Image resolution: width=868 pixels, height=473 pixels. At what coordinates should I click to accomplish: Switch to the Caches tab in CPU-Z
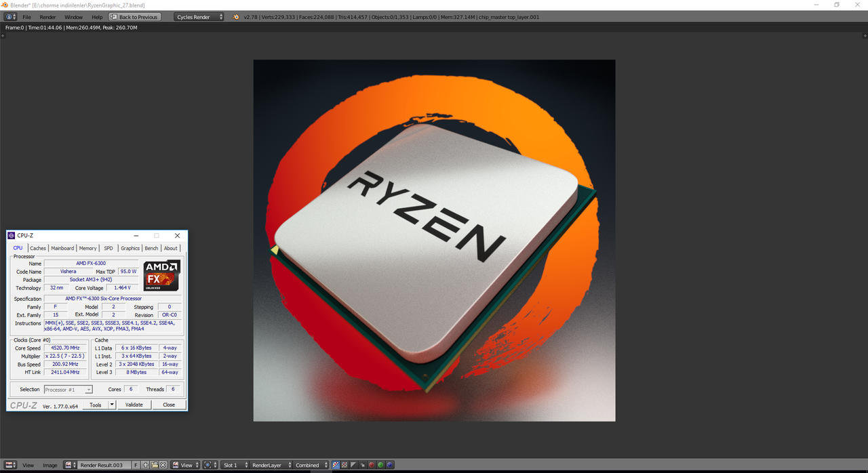click(x=38, y=248)
